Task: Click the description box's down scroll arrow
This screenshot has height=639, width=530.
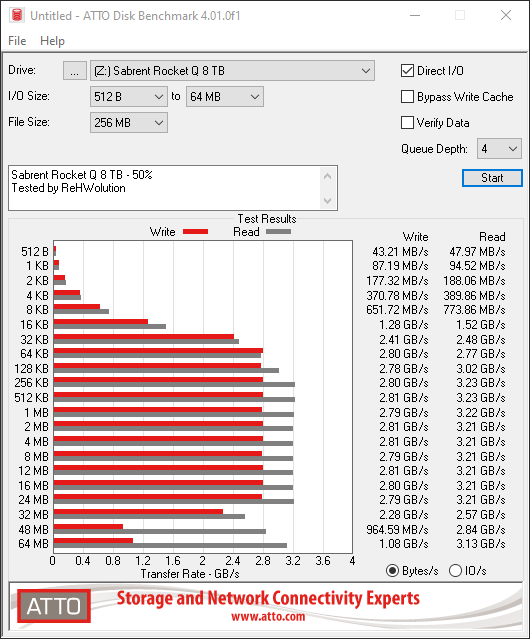Action: coord(327,201)
